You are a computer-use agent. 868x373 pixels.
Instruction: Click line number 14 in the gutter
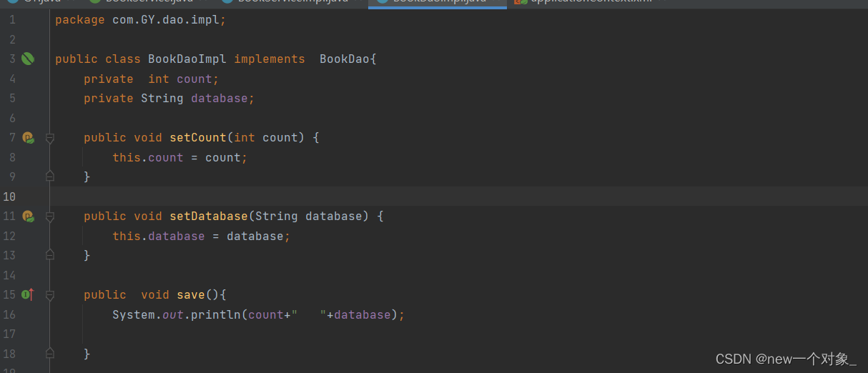coord(9,275)
